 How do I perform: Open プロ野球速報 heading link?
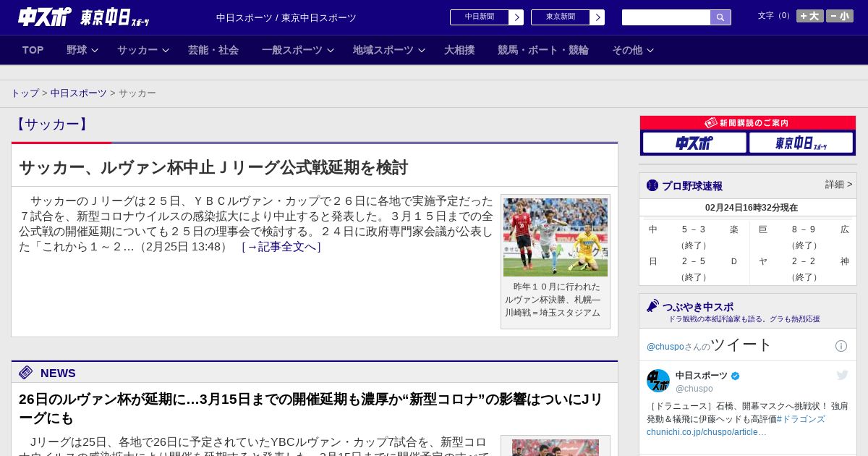click(x=692, y=186)
